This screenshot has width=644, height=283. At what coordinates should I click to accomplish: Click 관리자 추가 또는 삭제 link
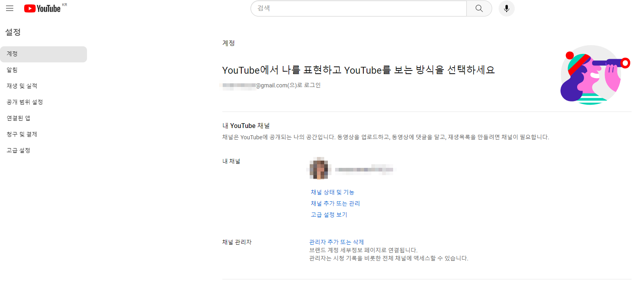(336, 242)
